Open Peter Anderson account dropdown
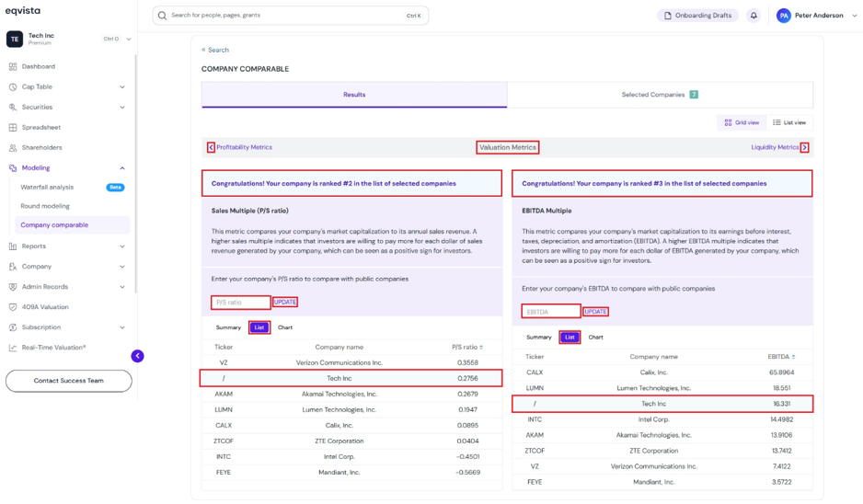 pyautogui.click(x=854, y=16)
